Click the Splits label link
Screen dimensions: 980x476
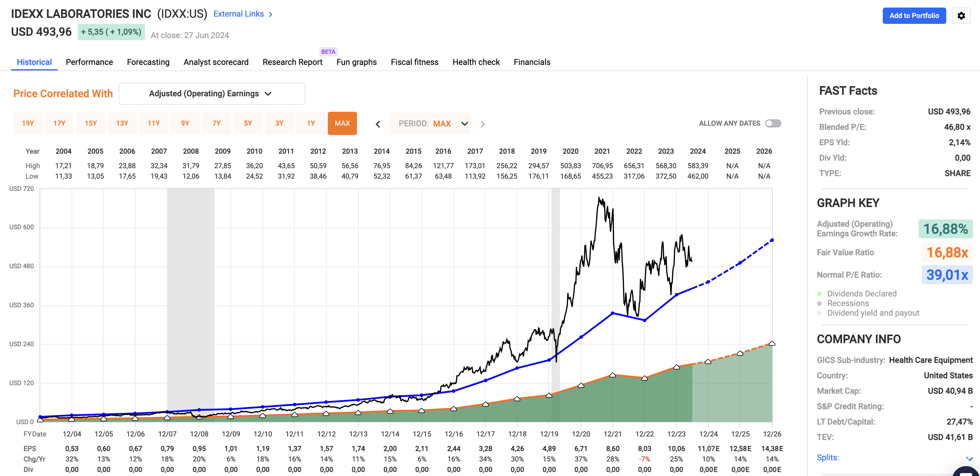[828, 457]
